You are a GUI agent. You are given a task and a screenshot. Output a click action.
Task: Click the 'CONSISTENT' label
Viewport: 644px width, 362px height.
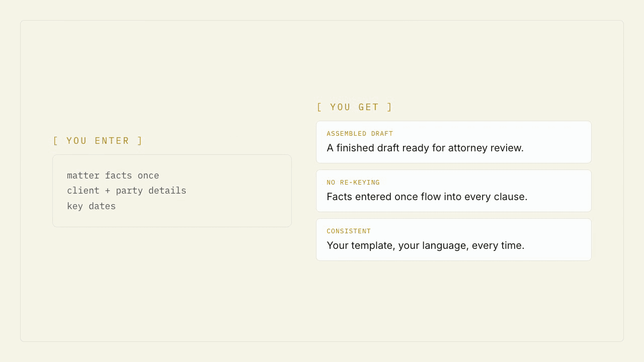(349, 231)
